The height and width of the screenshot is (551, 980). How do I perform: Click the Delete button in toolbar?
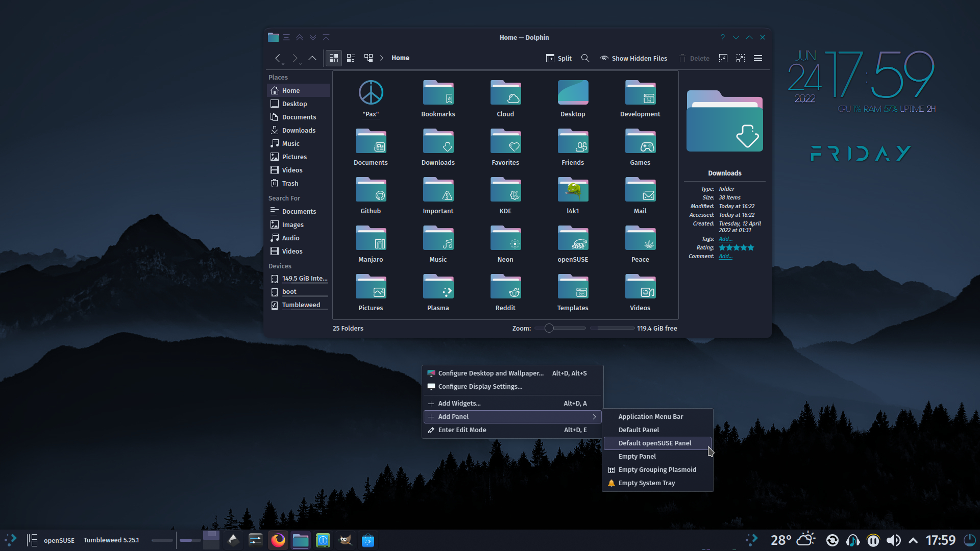[x=694, y=58]
